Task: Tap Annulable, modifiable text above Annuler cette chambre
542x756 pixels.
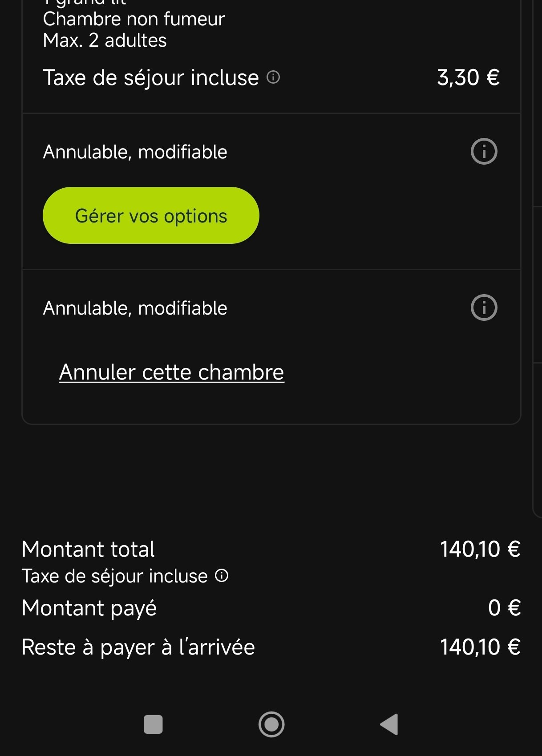Action: point(135,308)
